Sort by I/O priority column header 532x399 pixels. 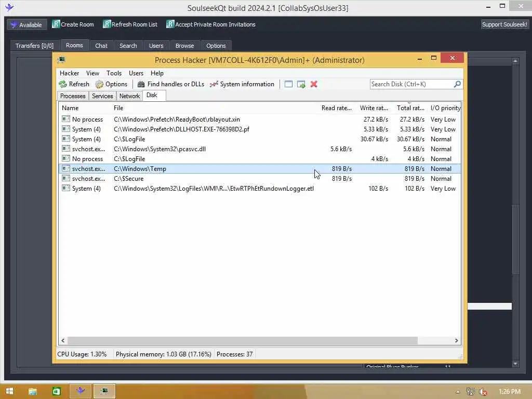[x=445, y=108]
